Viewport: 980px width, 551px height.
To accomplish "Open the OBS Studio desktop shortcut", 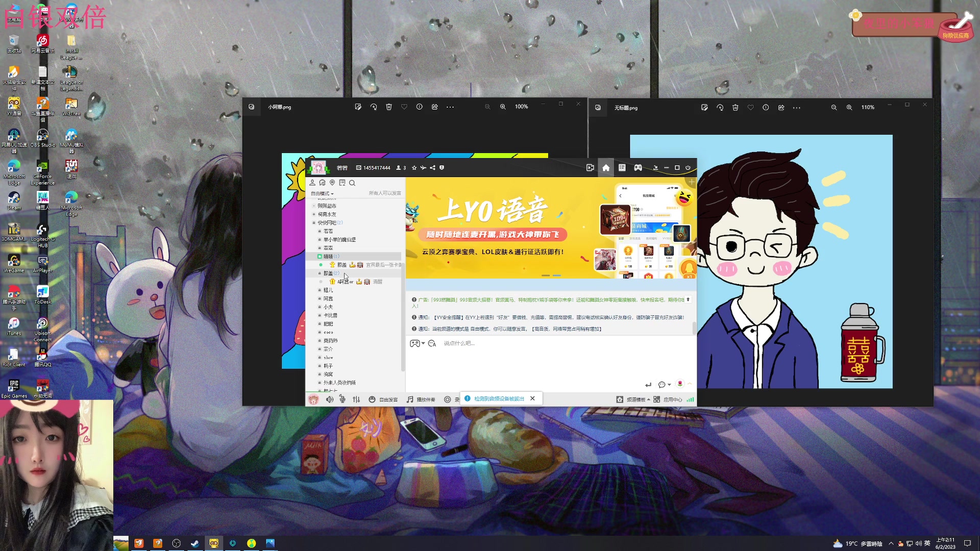I will [43, 138].
